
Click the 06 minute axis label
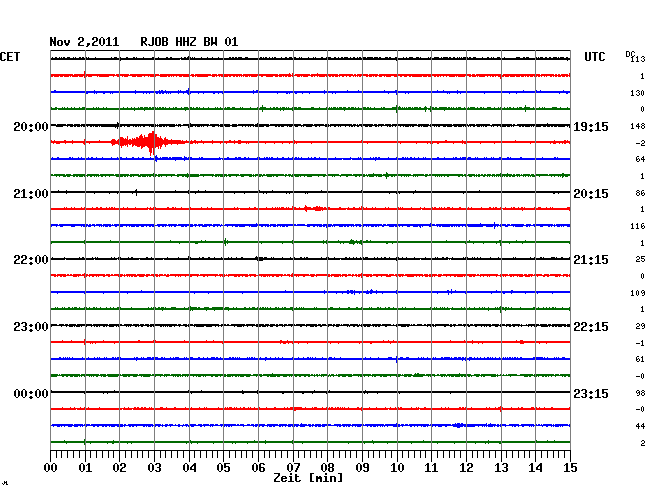pyautogui.click(x=258, y=468)
